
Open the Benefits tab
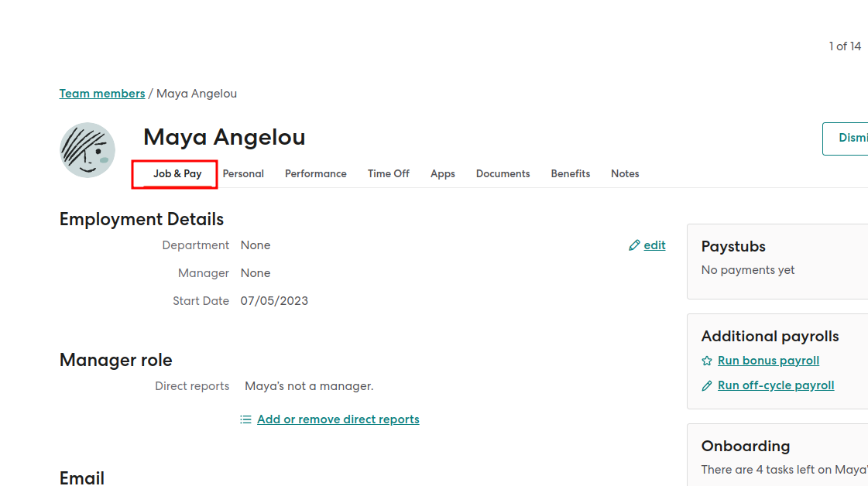tap(570, 174)
